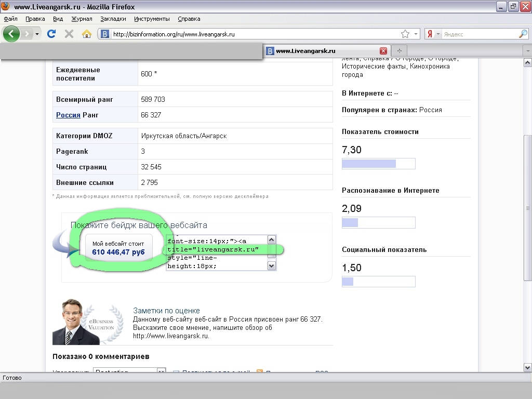Viewport: 532px width, 399px height.
Task: Open the Файл menu
Action: (x=10, y=19)
